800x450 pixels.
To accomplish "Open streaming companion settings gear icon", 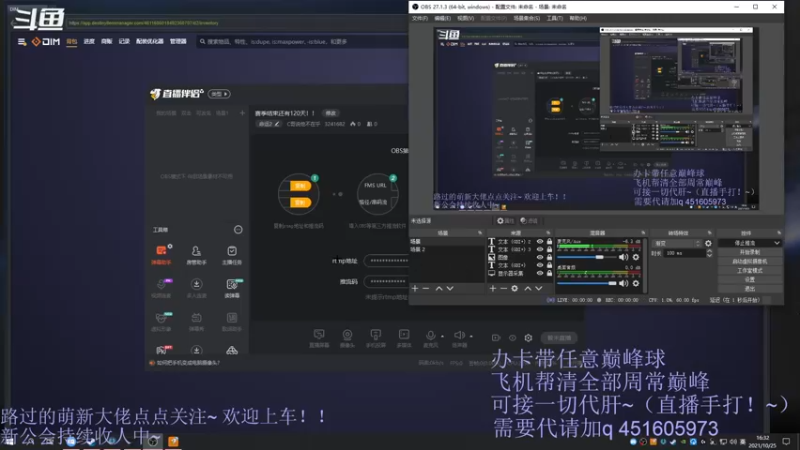I will coord(528,338).
